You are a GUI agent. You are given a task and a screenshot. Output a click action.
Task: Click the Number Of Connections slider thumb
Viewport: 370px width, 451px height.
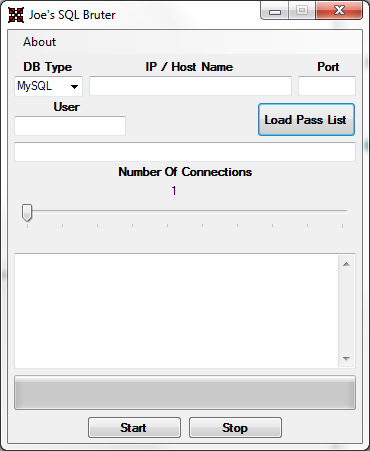tap(27, 213)
